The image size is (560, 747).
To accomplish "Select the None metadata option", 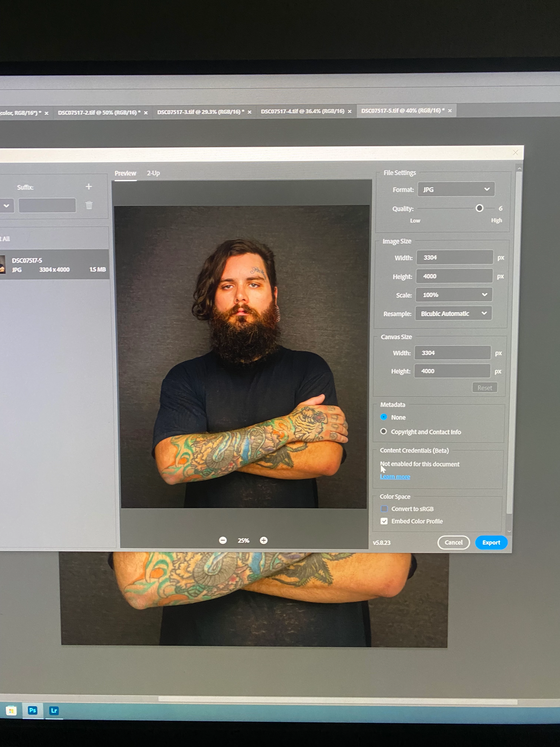I will 384,417.
